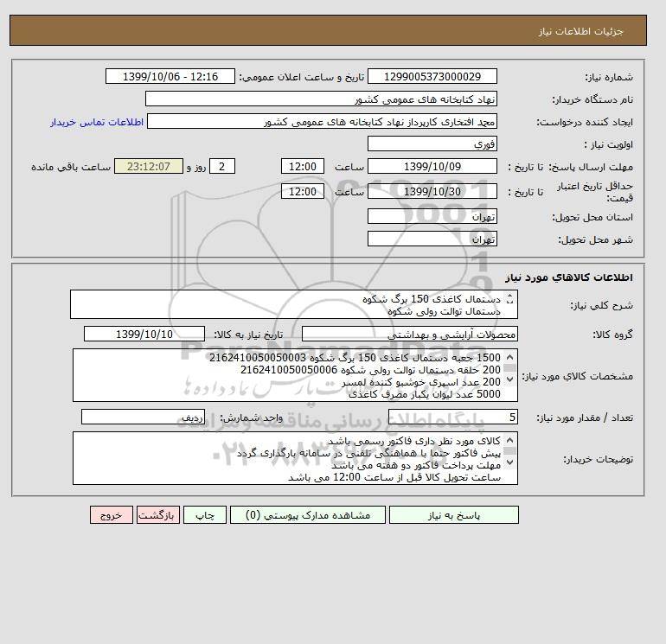Click down arrow of general description box
Screen dimensions: 666x644
509,302
